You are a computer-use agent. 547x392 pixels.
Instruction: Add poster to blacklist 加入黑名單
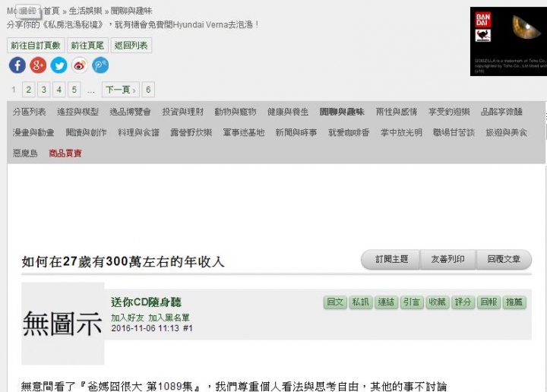pyautogui.click(x=169, y=318)
